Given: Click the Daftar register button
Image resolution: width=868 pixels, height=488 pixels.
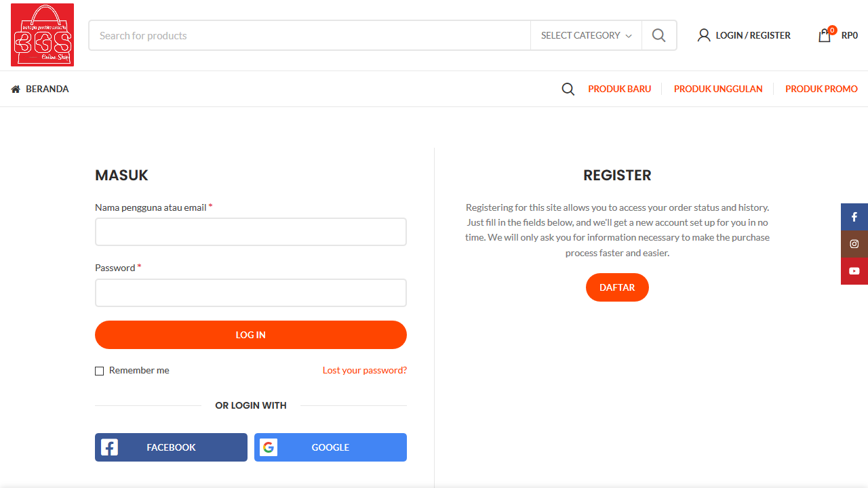Looking at the screenshot, I should click(x=617, y=287).
